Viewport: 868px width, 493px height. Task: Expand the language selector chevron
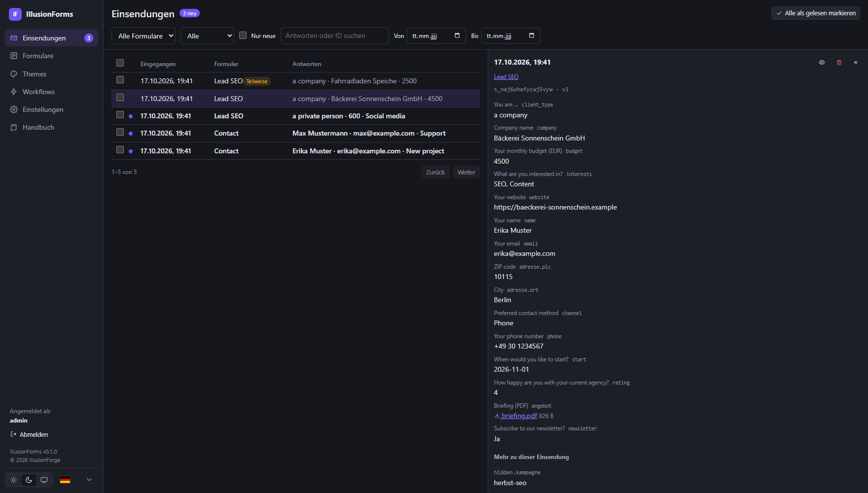pyautogui.click(x=89, y=480)
